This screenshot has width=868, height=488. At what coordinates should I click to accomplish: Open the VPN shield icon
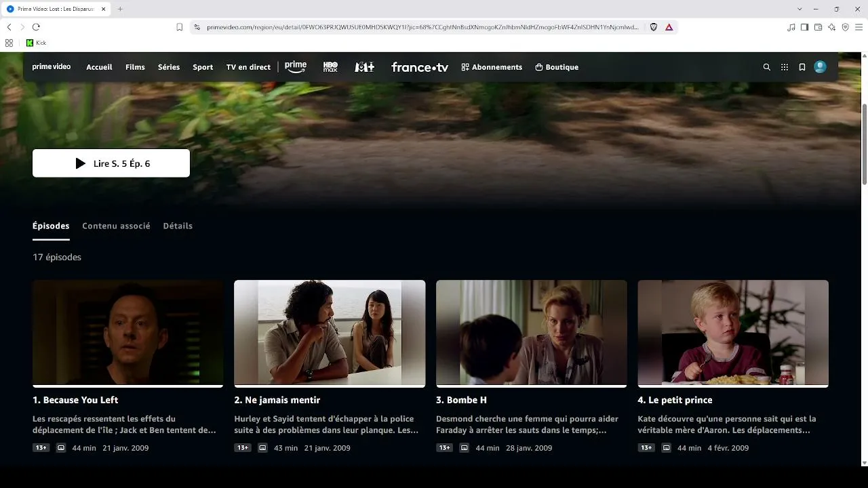(x=846, y=27)
